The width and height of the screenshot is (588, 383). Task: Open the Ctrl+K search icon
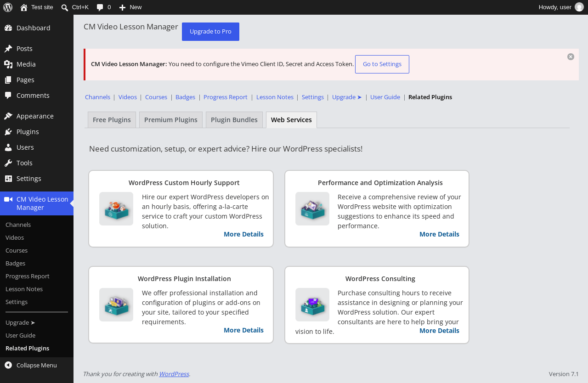click(65, 7)
